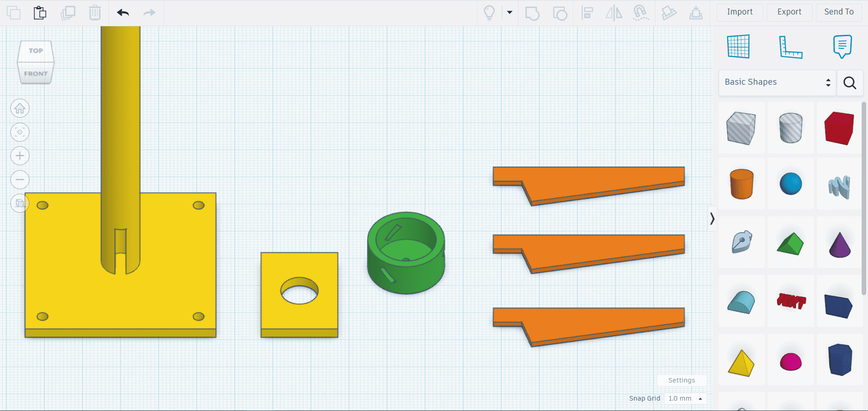Select the red Box shape
This screenshot has height=411, width=868.
click(839, 129)
